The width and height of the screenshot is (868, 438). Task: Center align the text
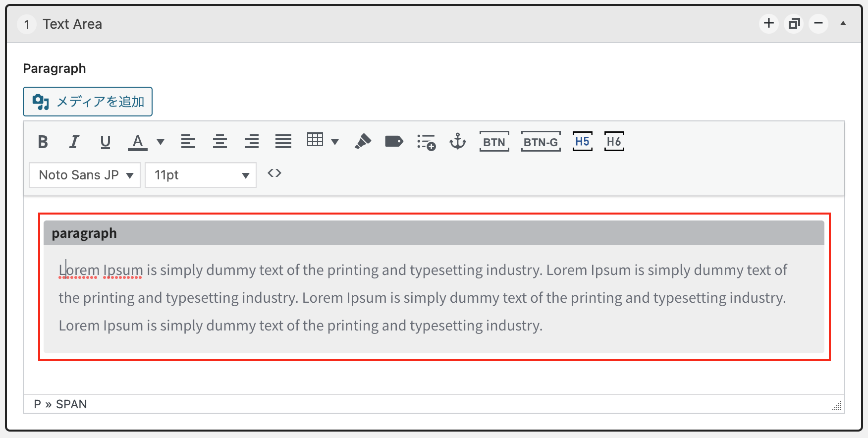tap(220, 142)
